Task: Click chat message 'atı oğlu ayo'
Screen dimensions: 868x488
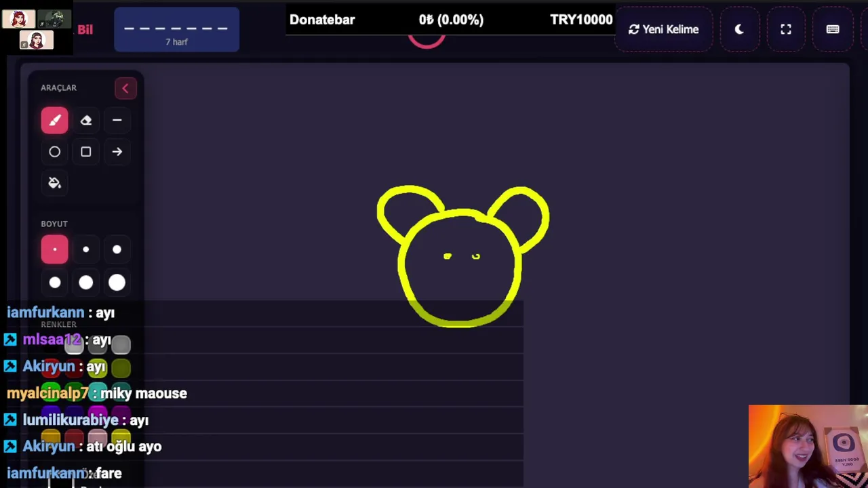Action: pyautogui.click(x=123, y=447)
